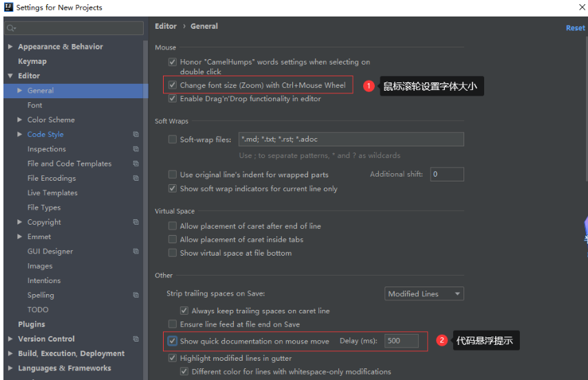
Task: Enable the Soft-wrap files checkbox
Action: (173, 139)
